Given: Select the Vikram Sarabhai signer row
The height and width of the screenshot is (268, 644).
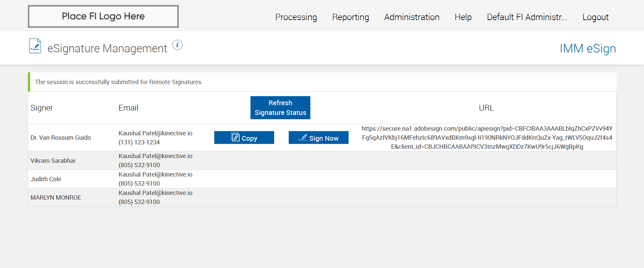Looking at the screenshot, I should (x=53, y=161).
